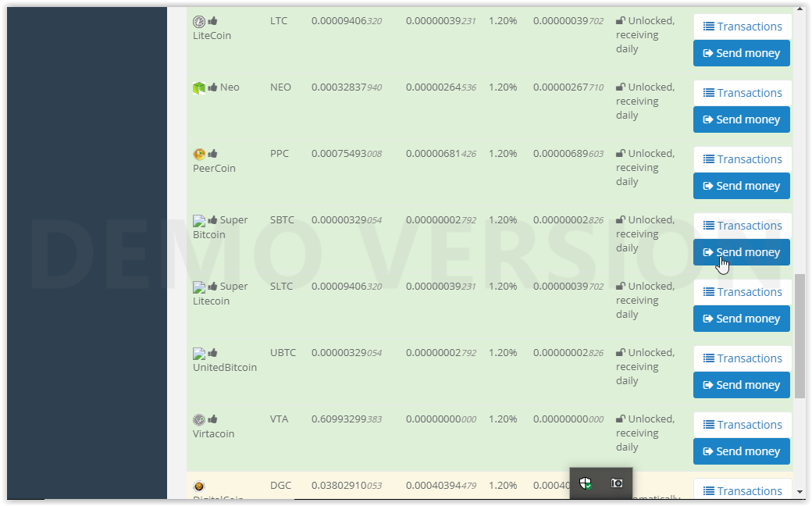Click the unlocked padlock icon in SLTC row
The width and height of the screenshot is (812, 506).
(621, 286)
